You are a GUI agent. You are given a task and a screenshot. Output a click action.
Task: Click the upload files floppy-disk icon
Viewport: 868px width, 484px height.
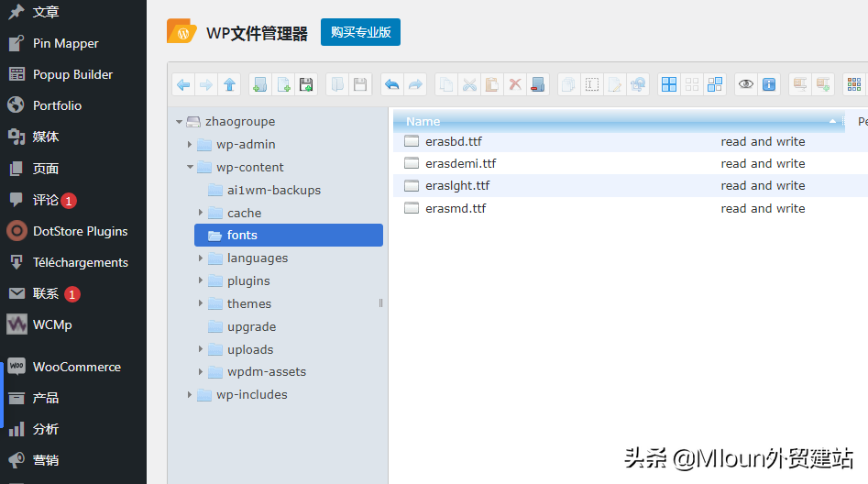pos(306,84)
